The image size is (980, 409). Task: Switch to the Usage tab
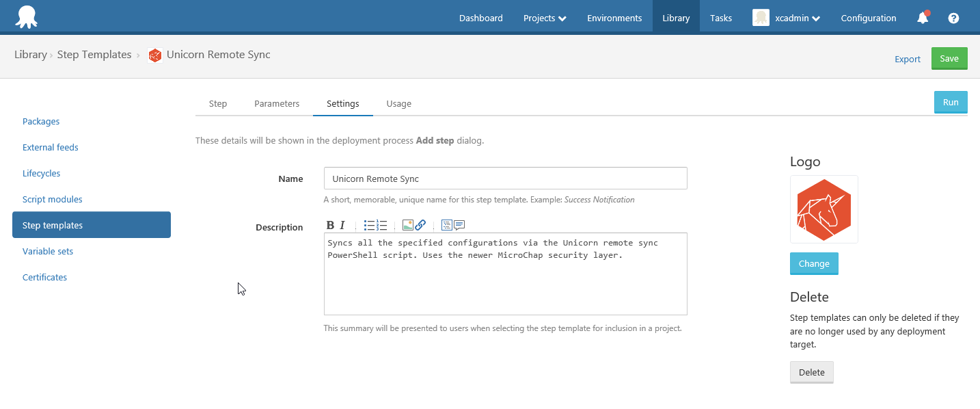[x=399, y=104]
